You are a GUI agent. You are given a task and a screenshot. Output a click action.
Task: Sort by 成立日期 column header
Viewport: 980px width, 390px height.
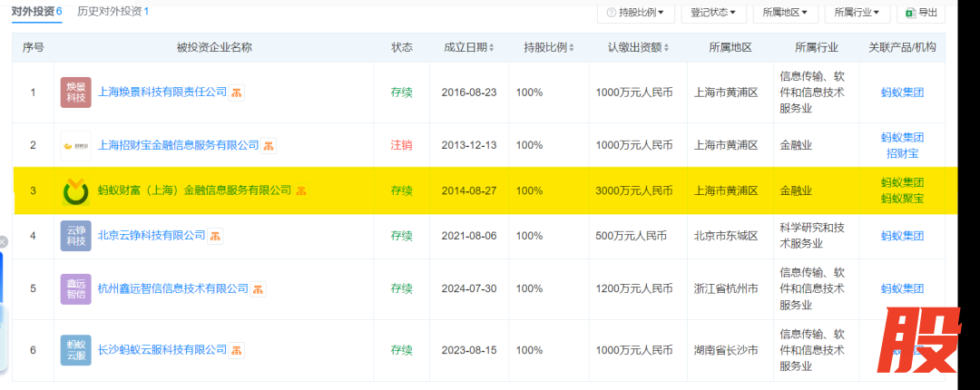coord(468,47)
